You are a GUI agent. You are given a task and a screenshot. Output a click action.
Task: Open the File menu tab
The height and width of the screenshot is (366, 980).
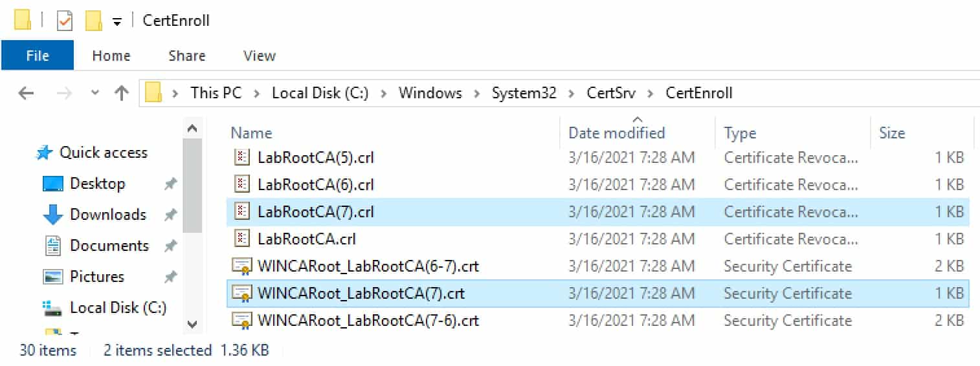point(38,56)
